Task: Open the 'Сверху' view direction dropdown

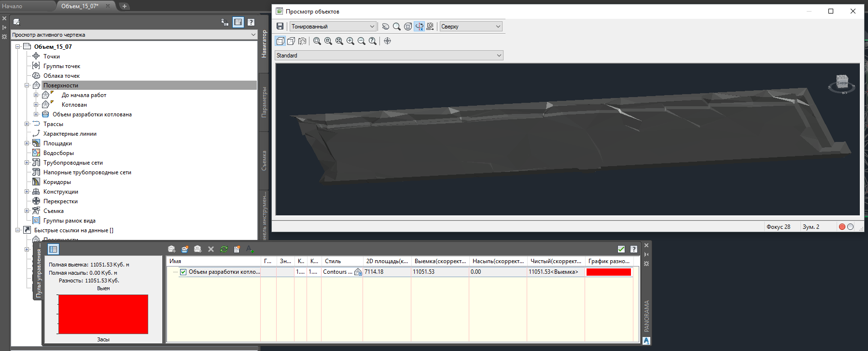Action: (471, 27)
